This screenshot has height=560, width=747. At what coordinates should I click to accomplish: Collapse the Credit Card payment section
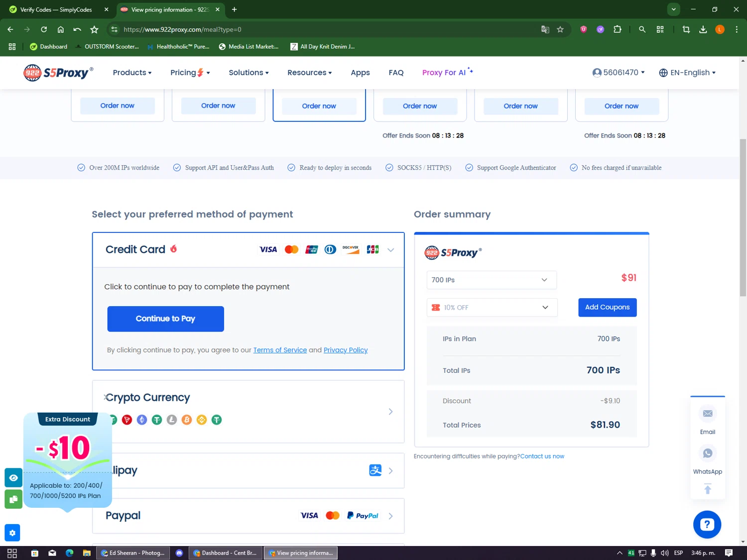(391, 250)
